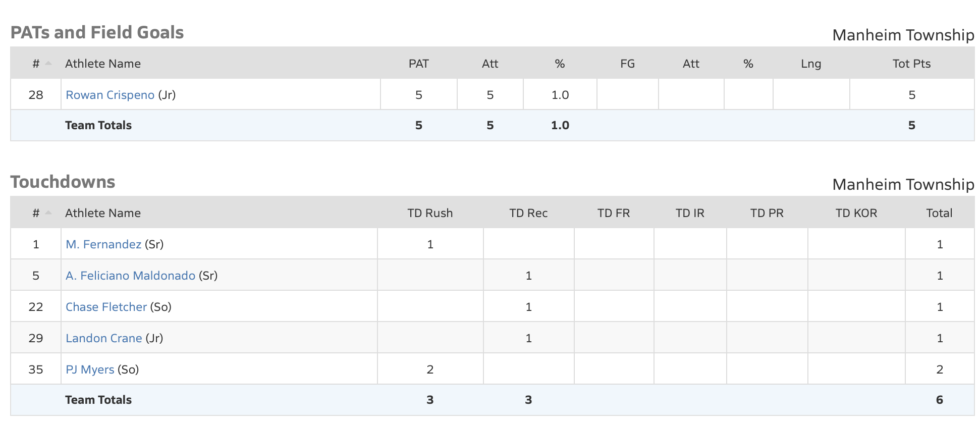
Task: Sort by TD IR column header
Action: click(x=690, y=213)
